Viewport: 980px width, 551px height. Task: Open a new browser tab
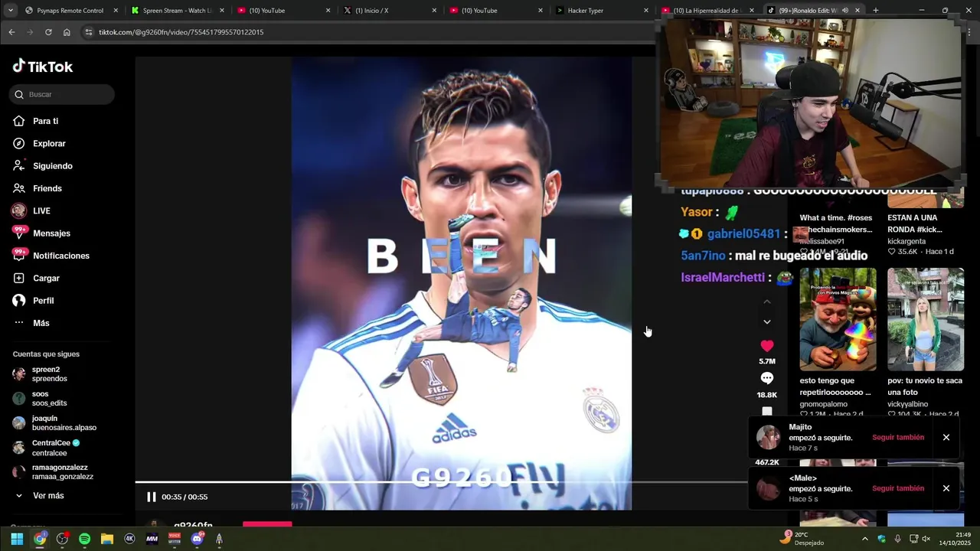pyautogui.click(x=875, y=11)
